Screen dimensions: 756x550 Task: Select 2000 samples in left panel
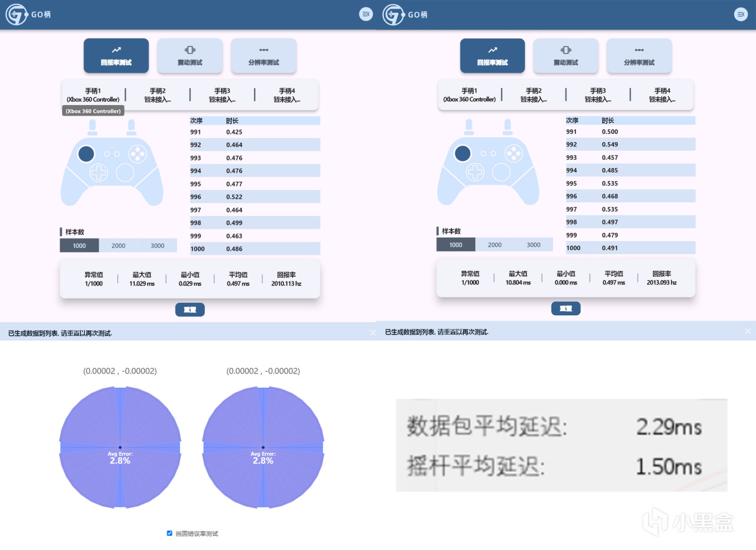pos(118,245)
